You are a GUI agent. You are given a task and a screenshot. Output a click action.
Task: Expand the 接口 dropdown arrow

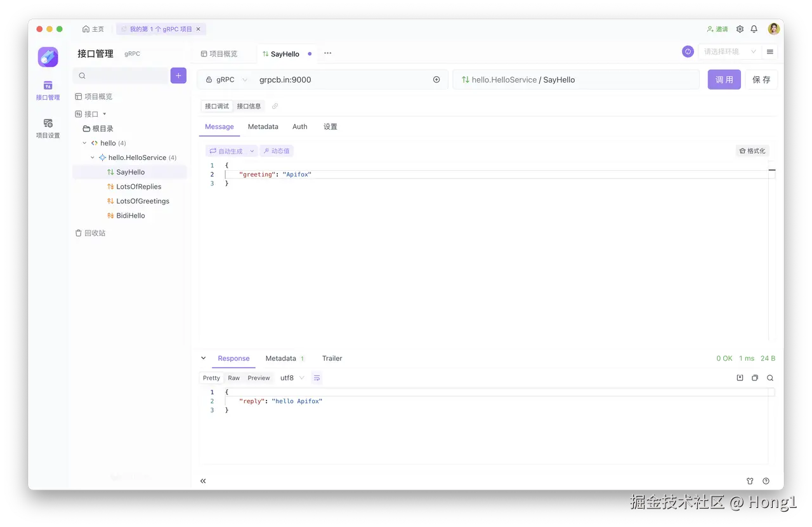pos(105,114)
